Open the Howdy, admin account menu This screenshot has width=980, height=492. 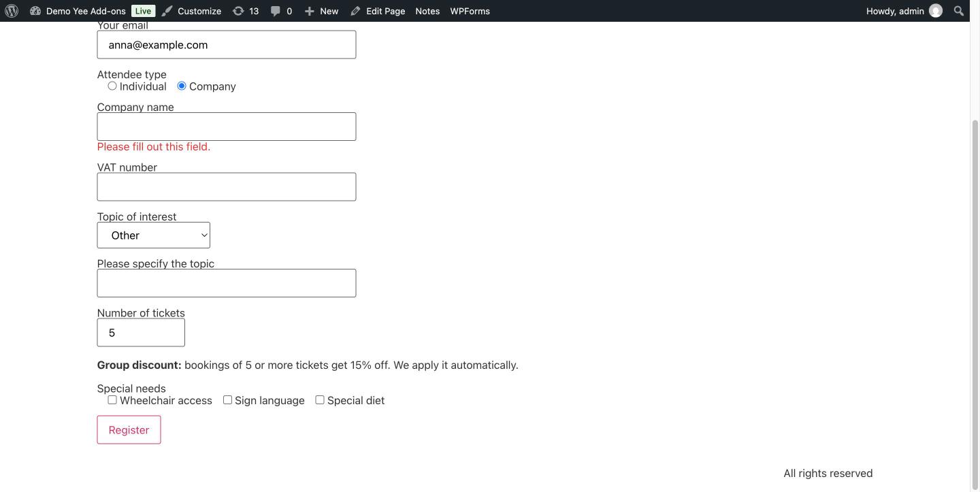[904, 11]
